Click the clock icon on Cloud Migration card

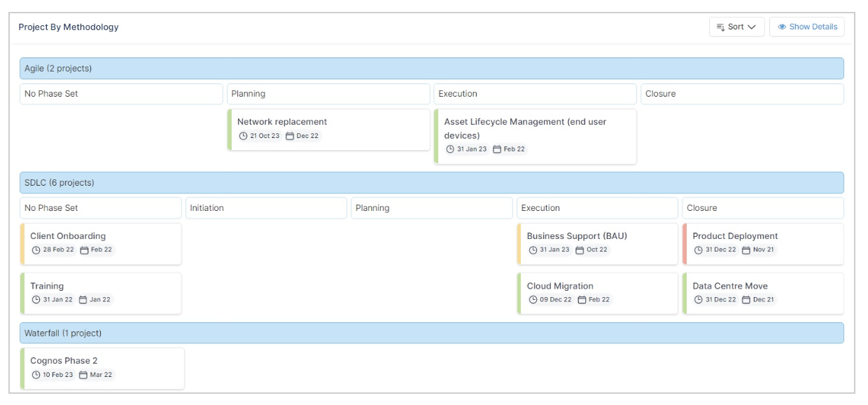(533, 300)
